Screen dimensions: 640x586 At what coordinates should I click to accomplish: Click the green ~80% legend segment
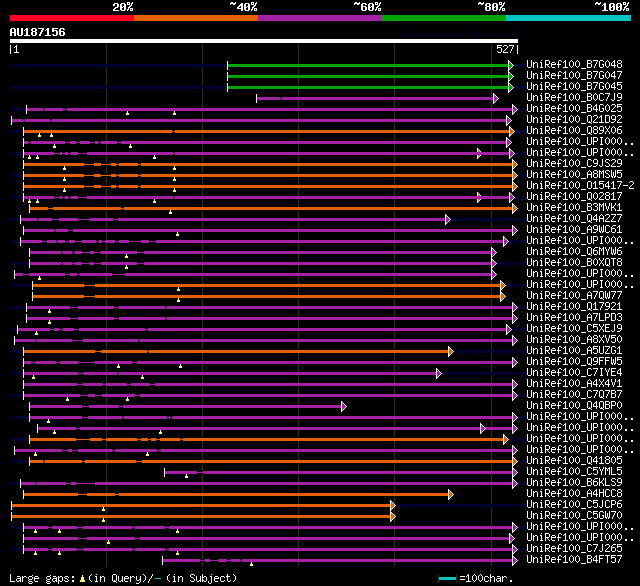(x=444, y=18)
